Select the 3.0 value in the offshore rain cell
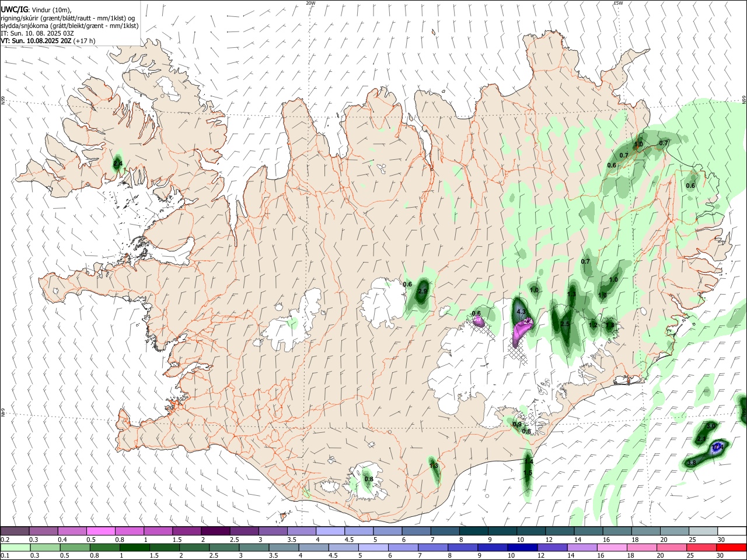This screenshot has width=747, height=560. point(711,426)
